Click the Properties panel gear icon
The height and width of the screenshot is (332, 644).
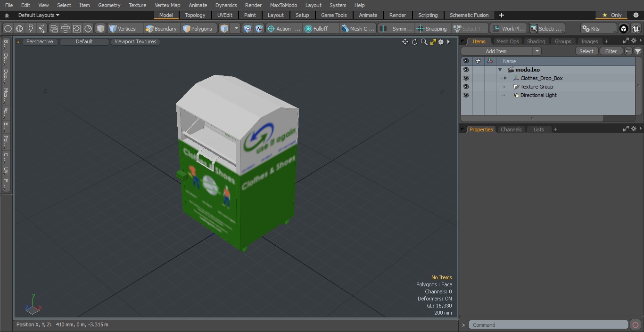coord(634,129)
